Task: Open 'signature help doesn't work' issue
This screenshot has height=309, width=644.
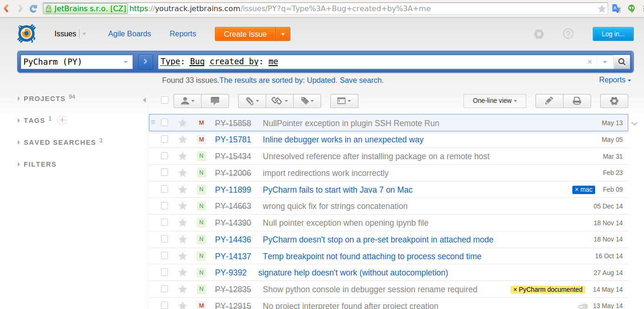Action: 353,273
